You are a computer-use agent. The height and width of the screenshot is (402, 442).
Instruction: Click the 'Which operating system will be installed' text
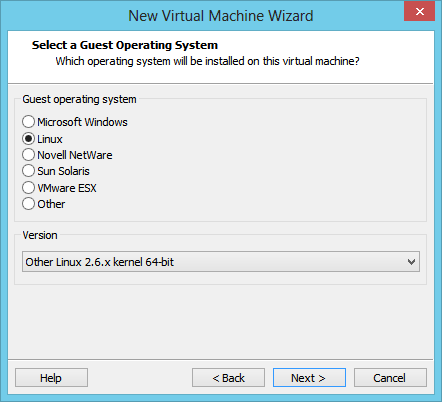click(207, 61)
